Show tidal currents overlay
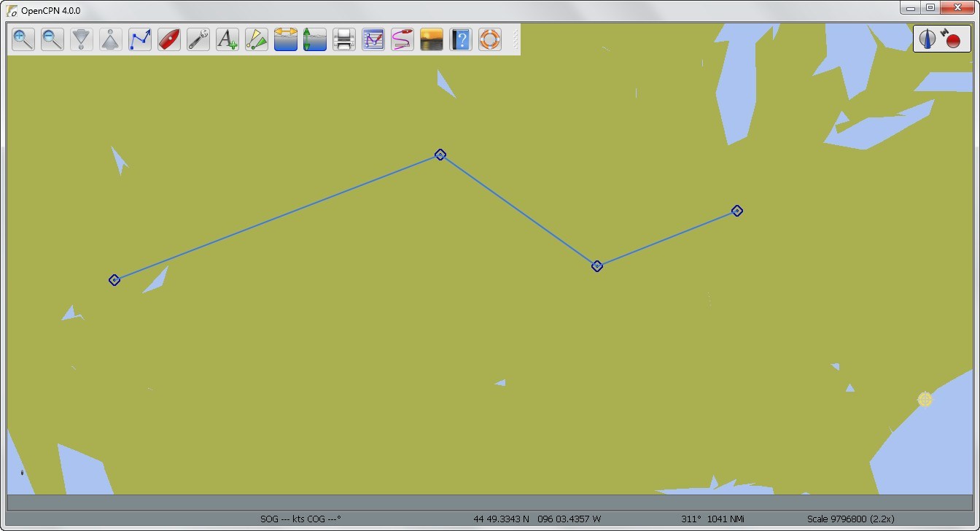The width and height of the screenshot is (980, 531). point(286,39)
